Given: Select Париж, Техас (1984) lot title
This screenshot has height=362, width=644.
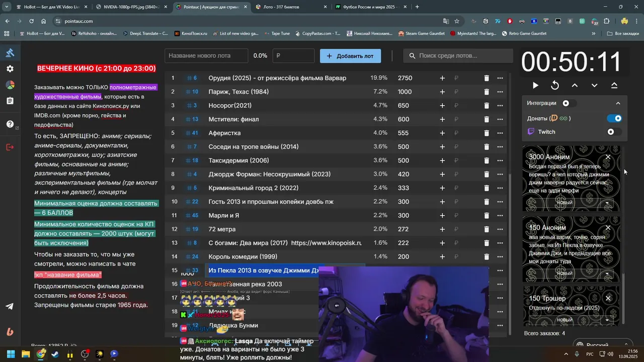Looking at the screenshot, I should tap(238, 92).
